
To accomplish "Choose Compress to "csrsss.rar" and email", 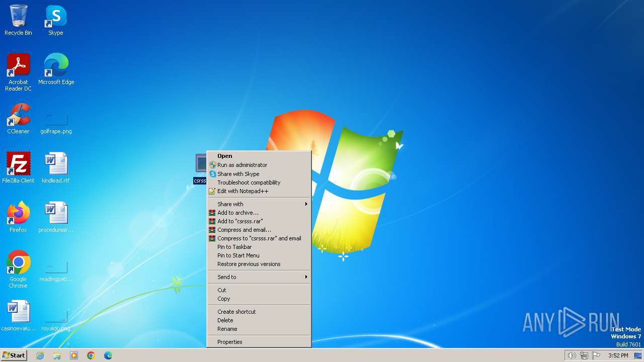I will 259,238.
